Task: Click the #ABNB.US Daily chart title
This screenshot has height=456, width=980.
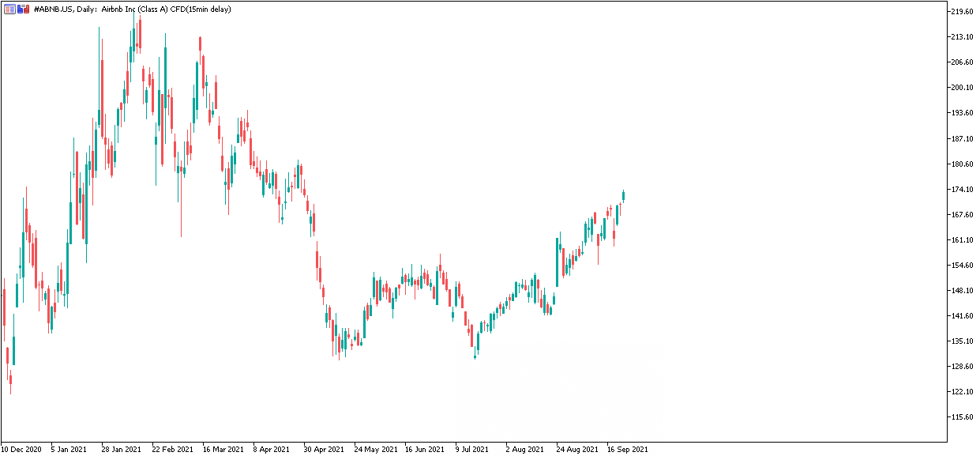Action: click(x=133, y=9)
